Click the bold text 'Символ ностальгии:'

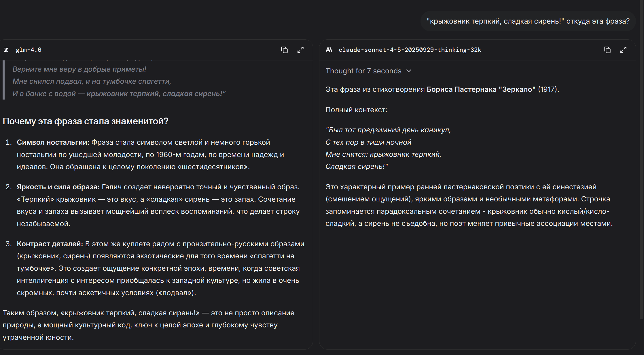53,142
